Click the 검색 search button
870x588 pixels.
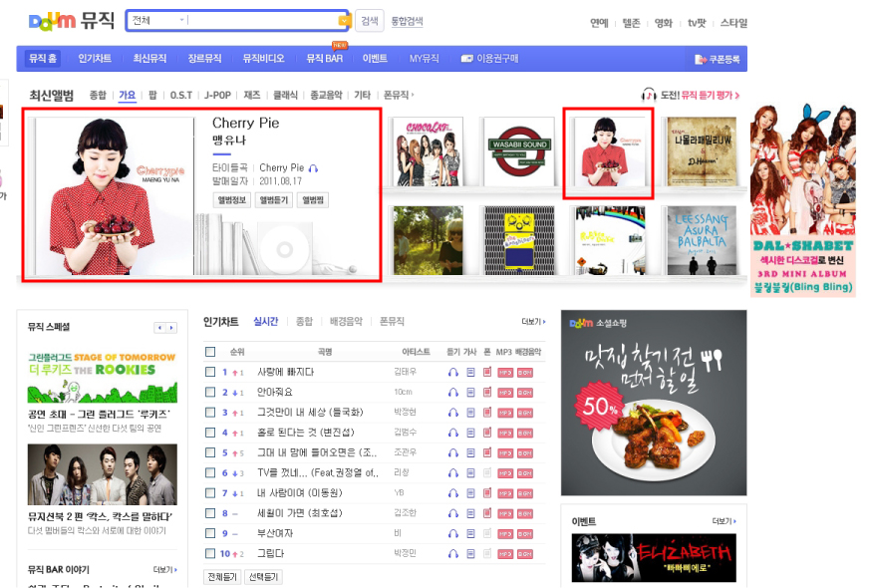pyautogui.click(x=369, y=21)
